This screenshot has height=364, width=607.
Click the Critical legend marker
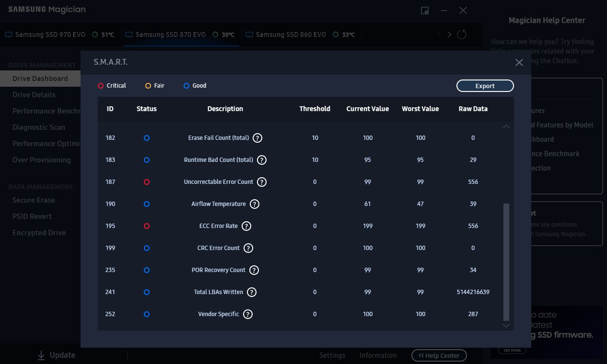pos(101,86)
